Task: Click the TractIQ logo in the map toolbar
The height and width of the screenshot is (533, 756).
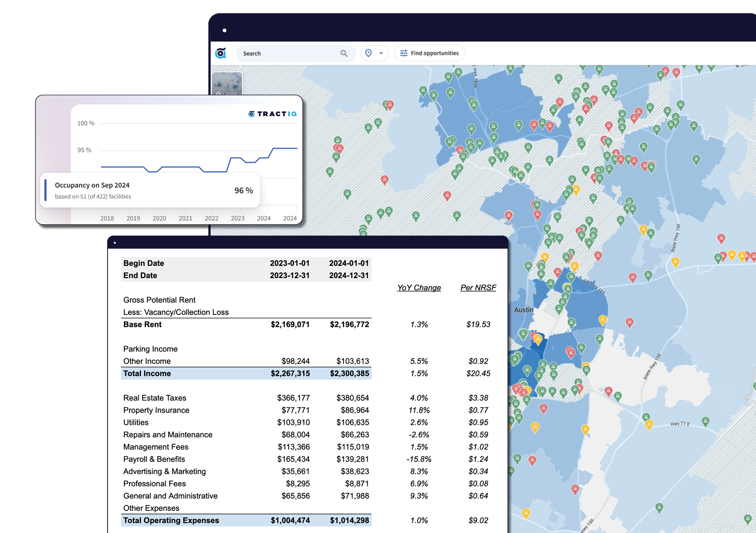Action: click(221, 53)
